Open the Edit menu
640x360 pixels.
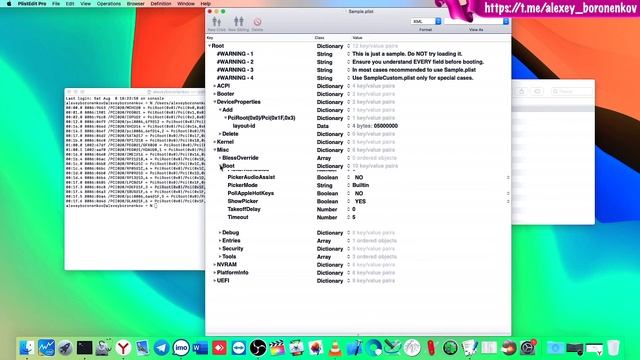tap(70, 4)
